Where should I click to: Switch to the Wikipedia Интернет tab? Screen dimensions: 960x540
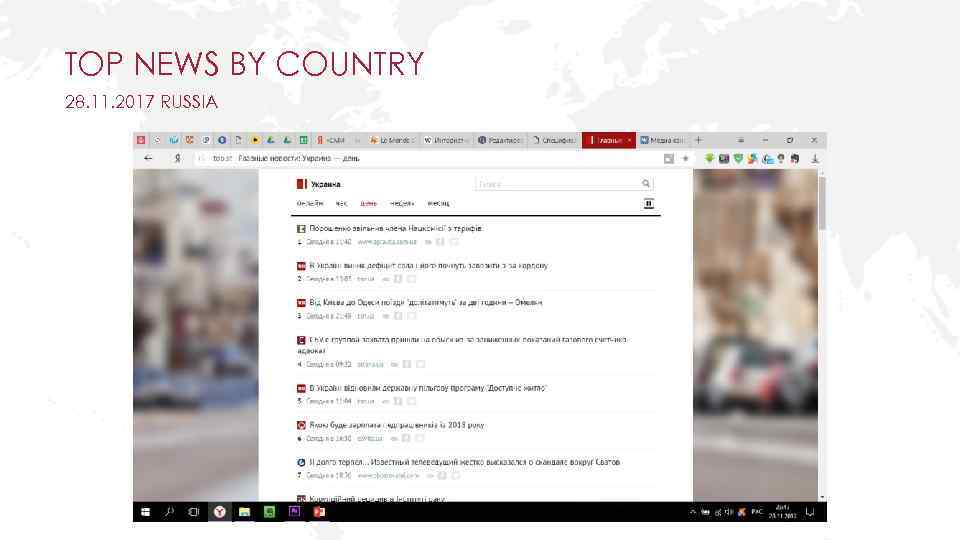(x=446, y=140)
